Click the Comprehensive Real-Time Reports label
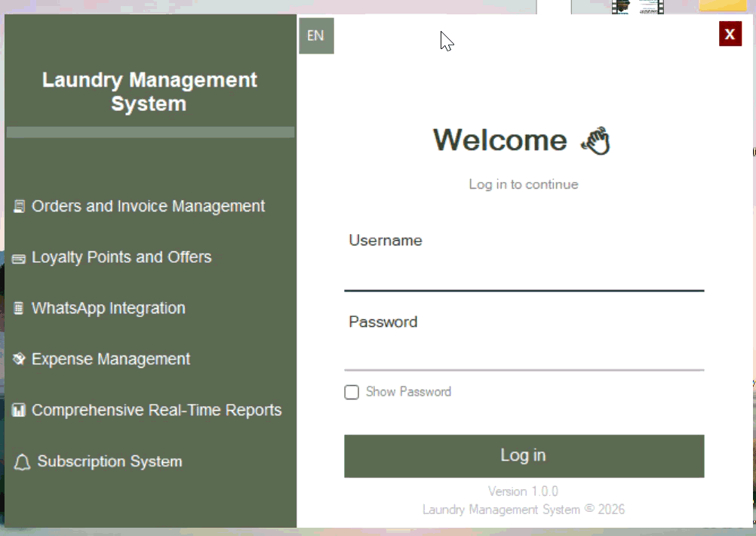The width and height of the screenshot is (756, 536). coord(157,410)
